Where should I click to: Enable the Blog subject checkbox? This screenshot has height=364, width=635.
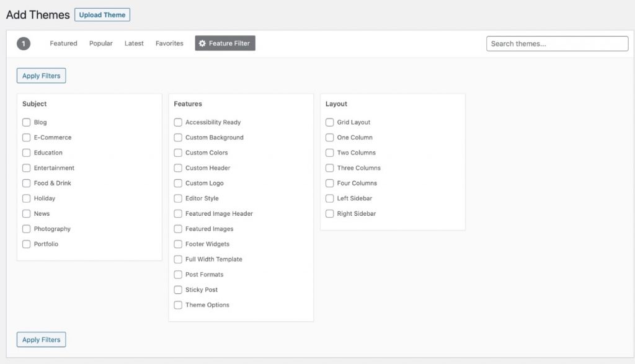point(26,122)
